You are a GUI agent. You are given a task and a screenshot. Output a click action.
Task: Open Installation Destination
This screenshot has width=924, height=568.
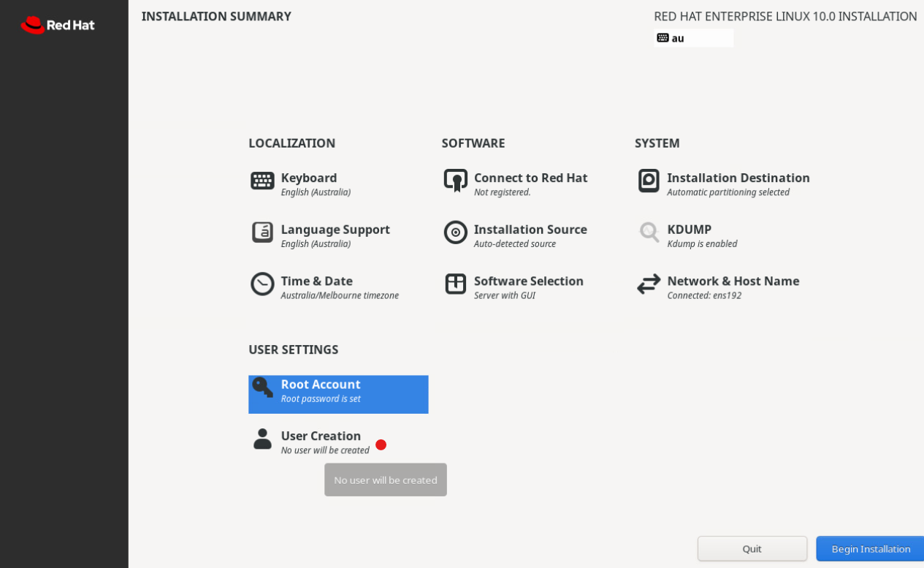coord(725,183)
